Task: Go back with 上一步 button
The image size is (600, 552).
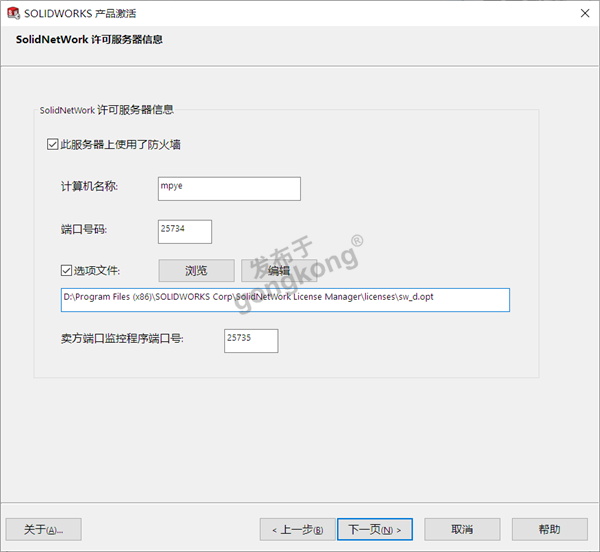Action: 298,529
